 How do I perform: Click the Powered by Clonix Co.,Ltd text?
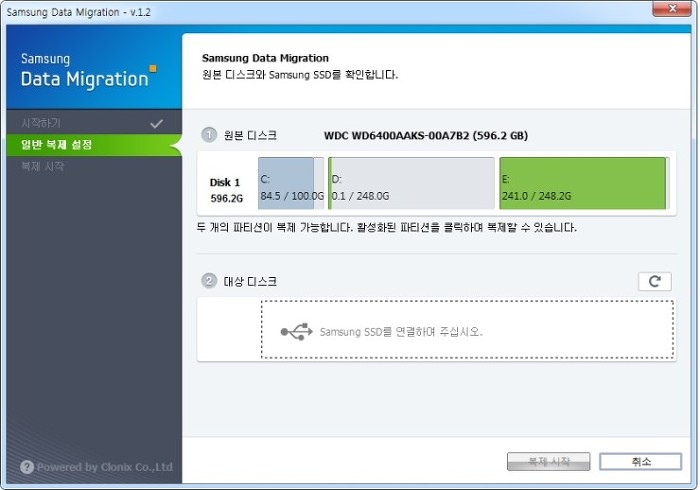pos(104,467)
